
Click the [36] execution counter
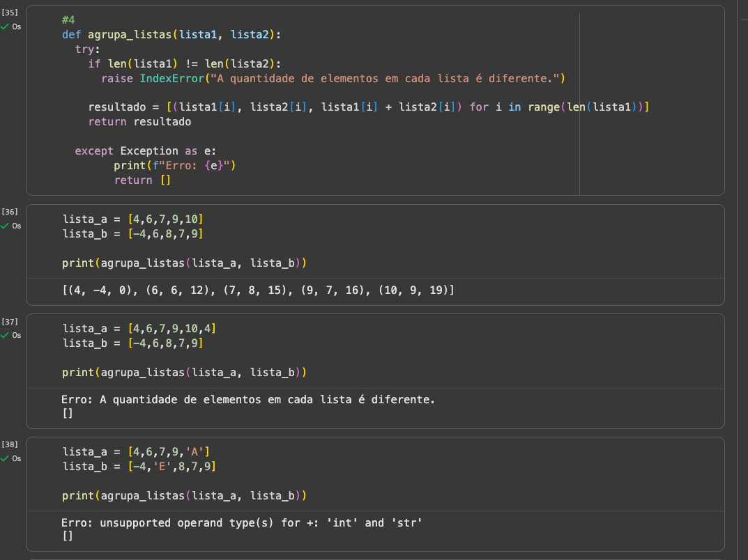click(10, 211)
